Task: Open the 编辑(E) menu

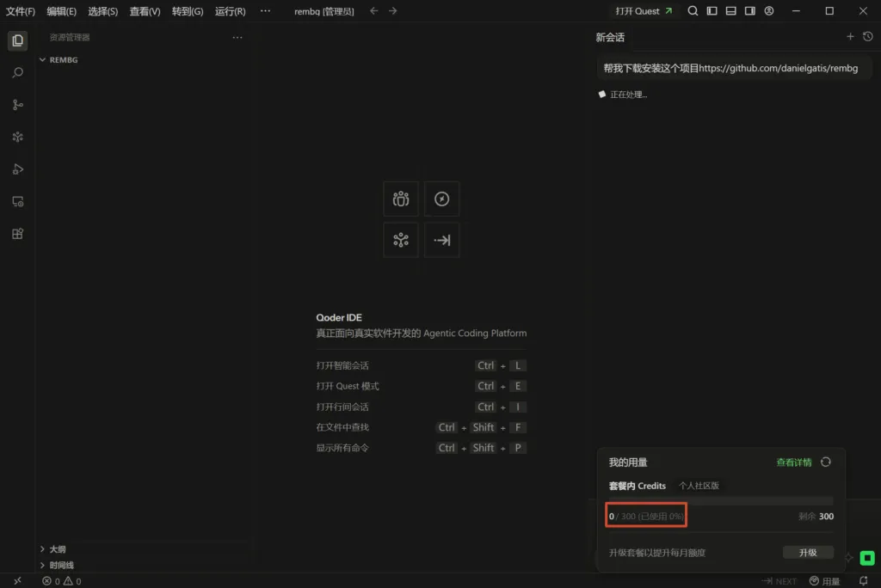Action: (61, 11)
